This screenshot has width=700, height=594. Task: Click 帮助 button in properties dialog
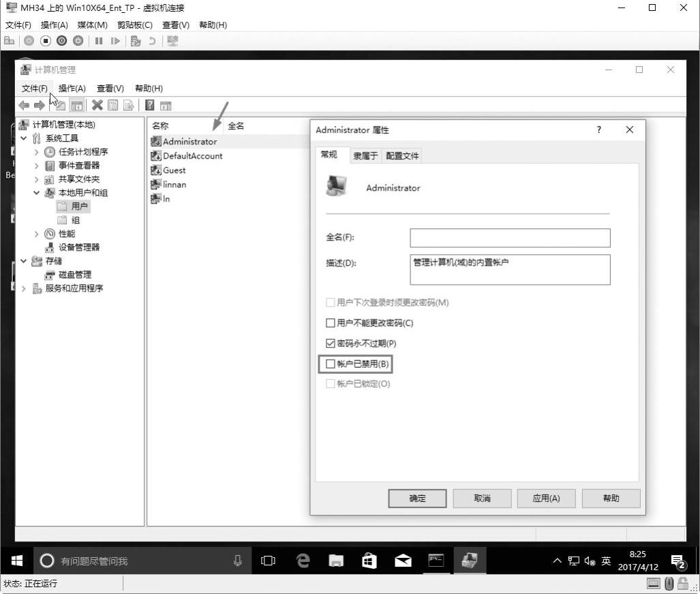tap(611, 498)
